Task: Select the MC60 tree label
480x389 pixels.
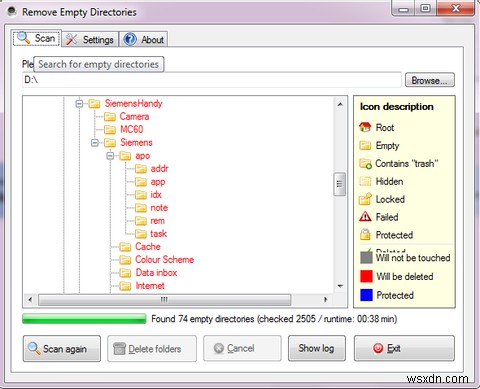Action: pyautogui.click(x=132, y=130)
